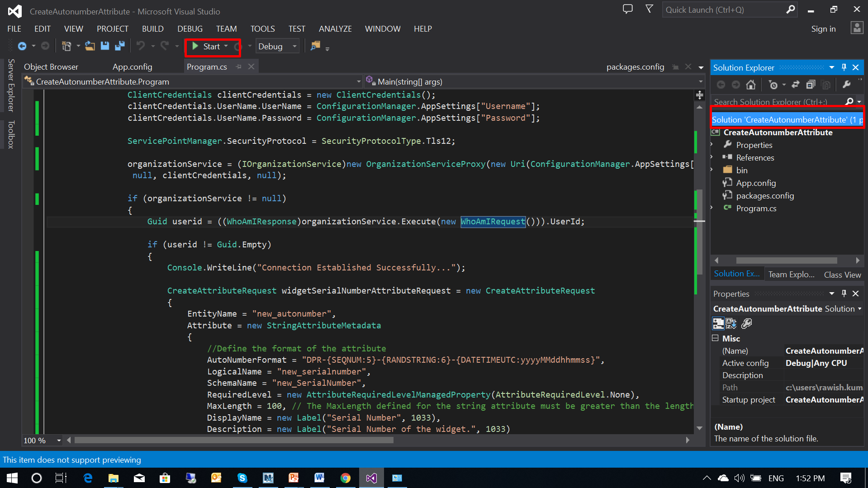
Task: Click the Quick Launch search box
Action: [724, 10]
